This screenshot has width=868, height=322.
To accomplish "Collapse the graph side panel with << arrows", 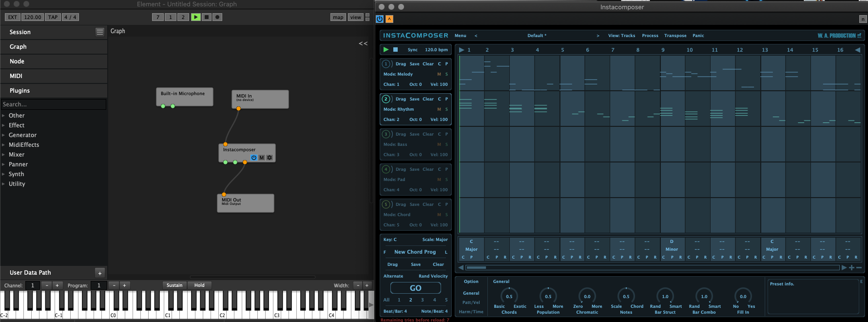I will coord(363,43).
